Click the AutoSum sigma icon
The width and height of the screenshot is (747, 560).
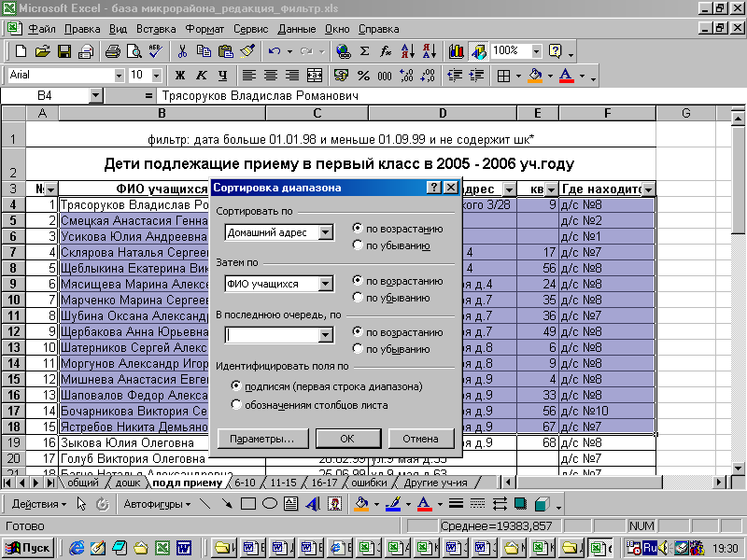364,51
